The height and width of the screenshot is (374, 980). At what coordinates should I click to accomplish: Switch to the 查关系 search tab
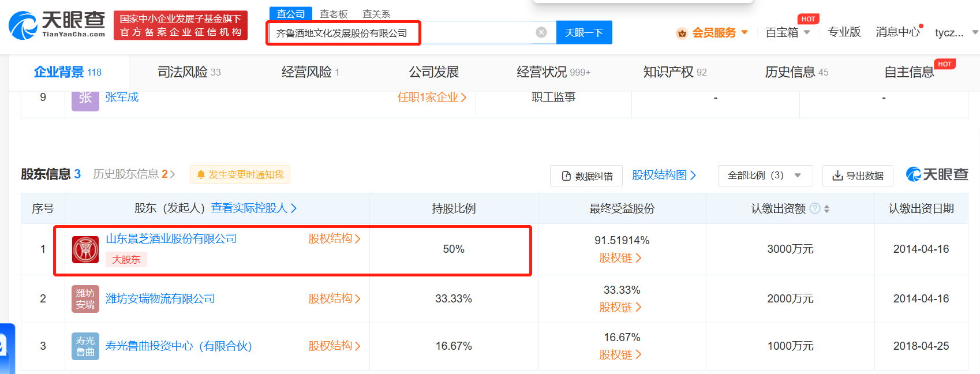tap(376, 14)
